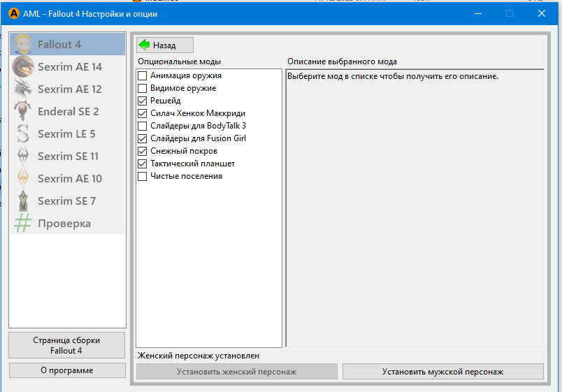The width and height of the screenshot is (562, 392).
Task: Click the Sexrim LE 5 icon
Action: (24, 133)
